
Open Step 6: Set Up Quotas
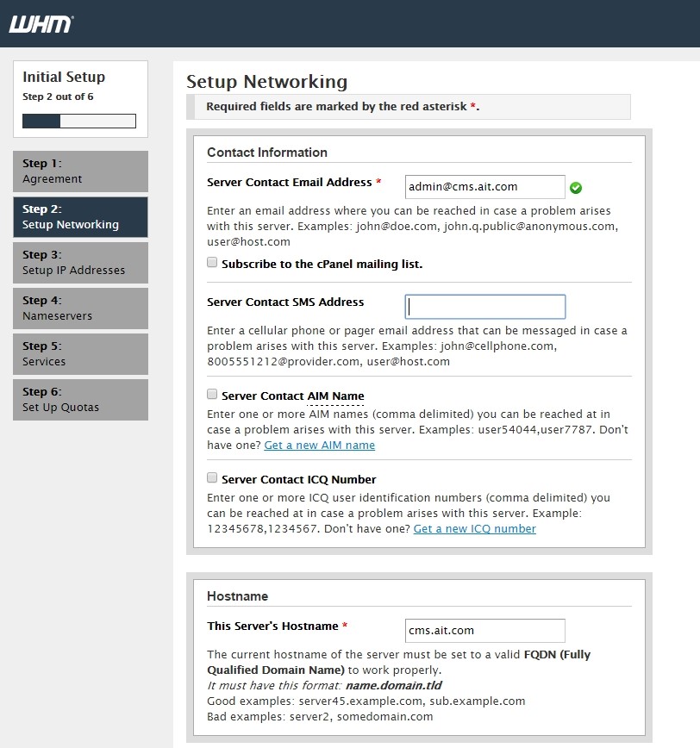click(x=80, y=400)
